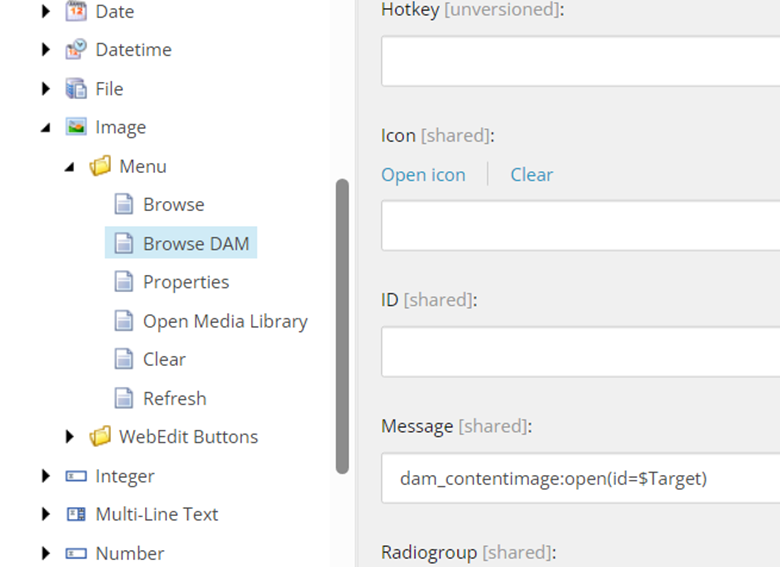Focus the Hotkey input field

tap(580, 61)
